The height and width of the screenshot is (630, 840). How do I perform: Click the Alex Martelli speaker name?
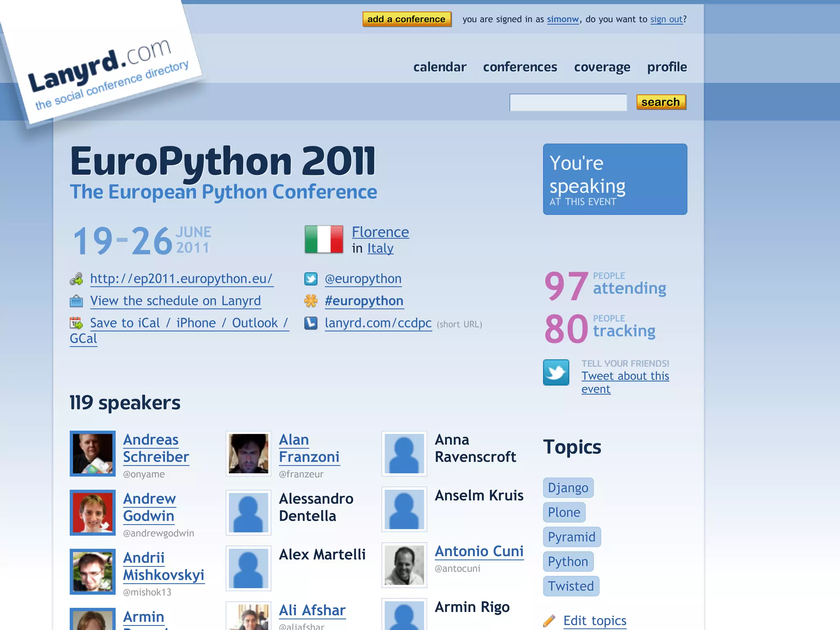322,555
